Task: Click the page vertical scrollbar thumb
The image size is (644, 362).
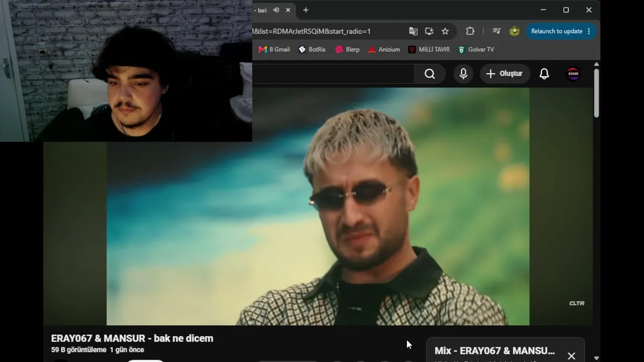Action: (597, 93)
